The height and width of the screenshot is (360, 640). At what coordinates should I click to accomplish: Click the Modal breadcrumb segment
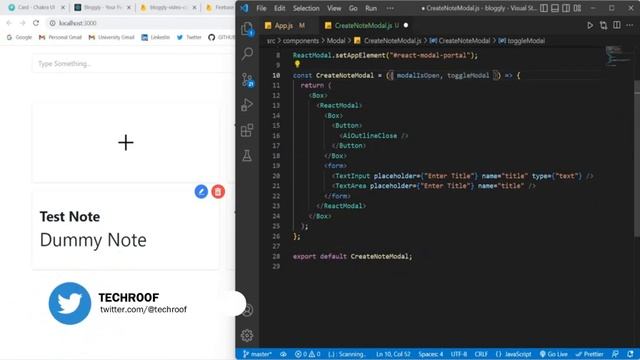click(336, 40)
